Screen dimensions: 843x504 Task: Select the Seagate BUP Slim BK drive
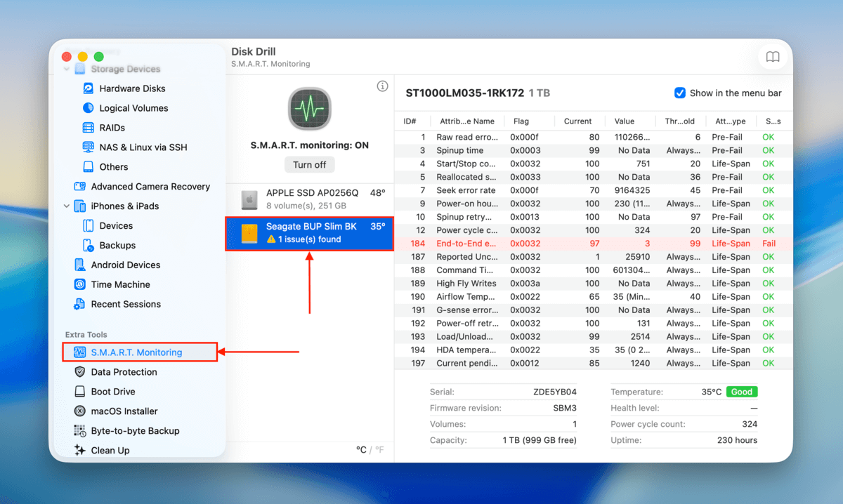click(x=309, y=233)
